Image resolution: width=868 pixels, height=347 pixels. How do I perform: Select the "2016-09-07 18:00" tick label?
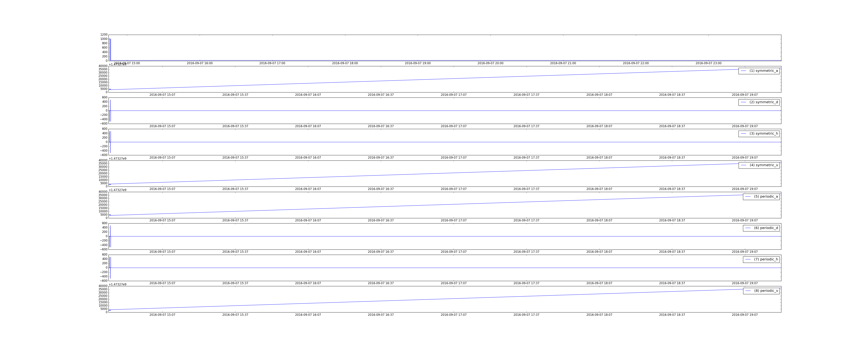pos(345,63)
